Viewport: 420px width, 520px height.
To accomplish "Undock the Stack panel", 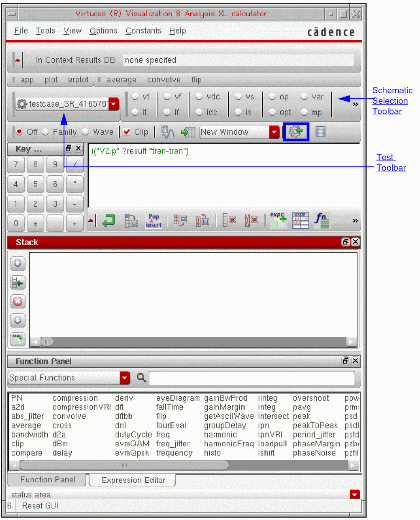I will pyautogui.click(x=346, y=242).
